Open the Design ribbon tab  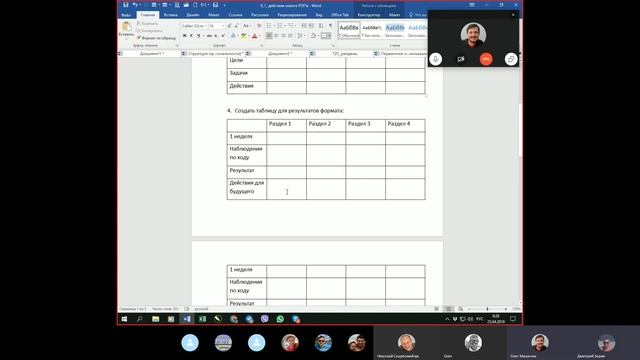tap(193, 15)
